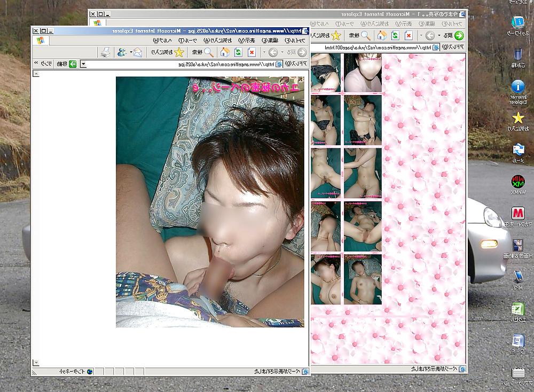Click the Messenger people icon in front window

tap(121, 52)
